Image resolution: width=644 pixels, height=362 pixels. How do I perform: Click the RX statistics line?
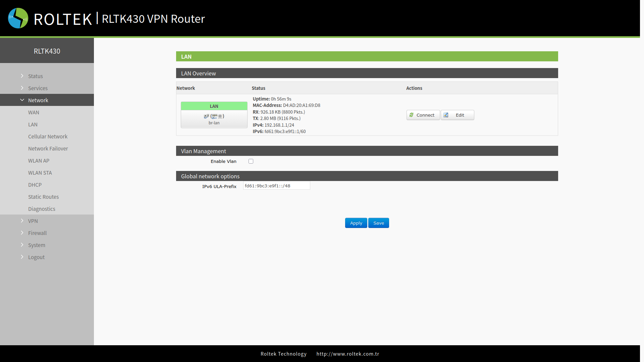pos(279,112)
